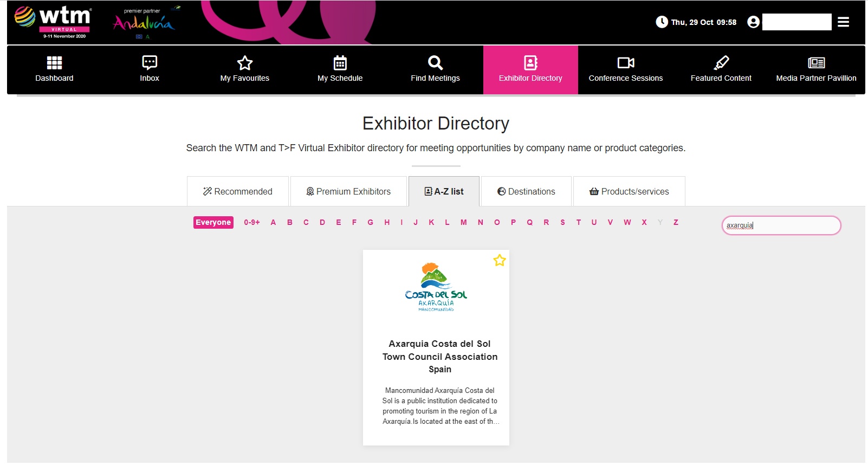This screenshot has height=465, width=868.
Task: Filter exhibitors by letter E
Action: (x=339, y=222)
